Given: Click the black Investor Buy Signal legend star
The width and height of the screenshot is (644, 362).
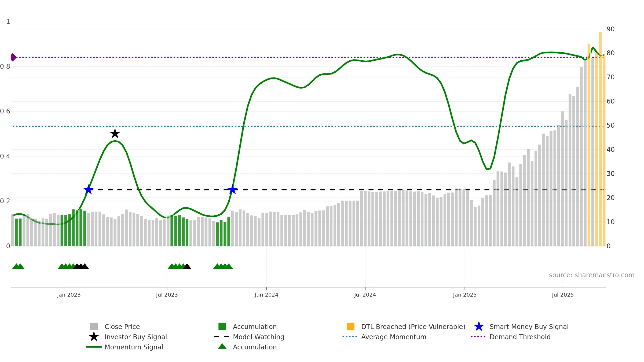Looking at the screenshot, I should pyautogui.click(x=94, y=337).
